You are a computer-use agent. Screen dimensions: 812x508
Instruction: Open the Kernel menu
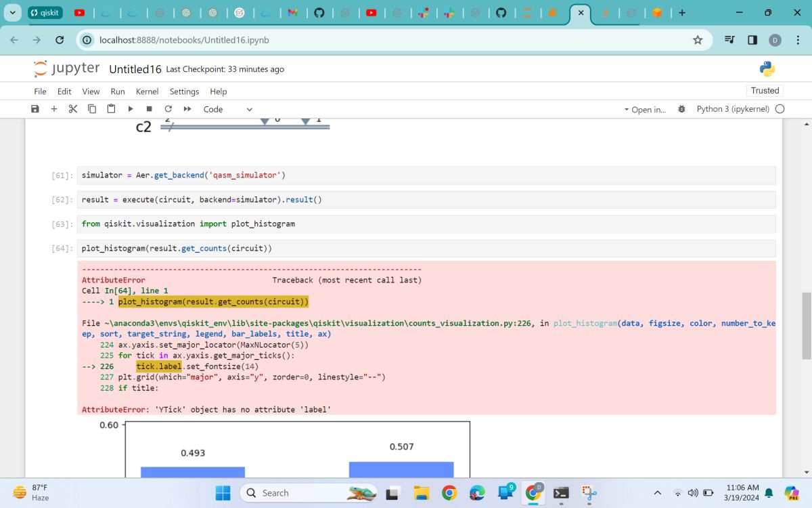pyautogui.click(x=147, y=91)
